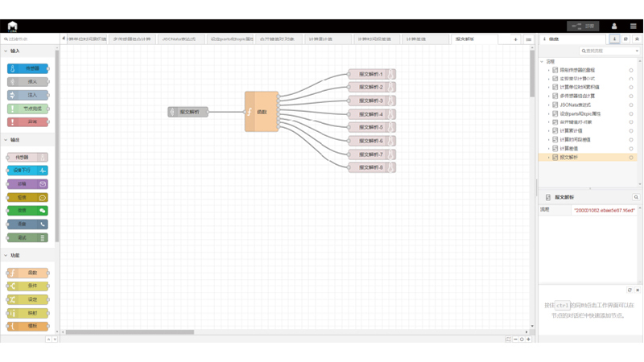Click the palette node filter search field
This screenshot has height=362, width=644.
click(x=31, y=39)
